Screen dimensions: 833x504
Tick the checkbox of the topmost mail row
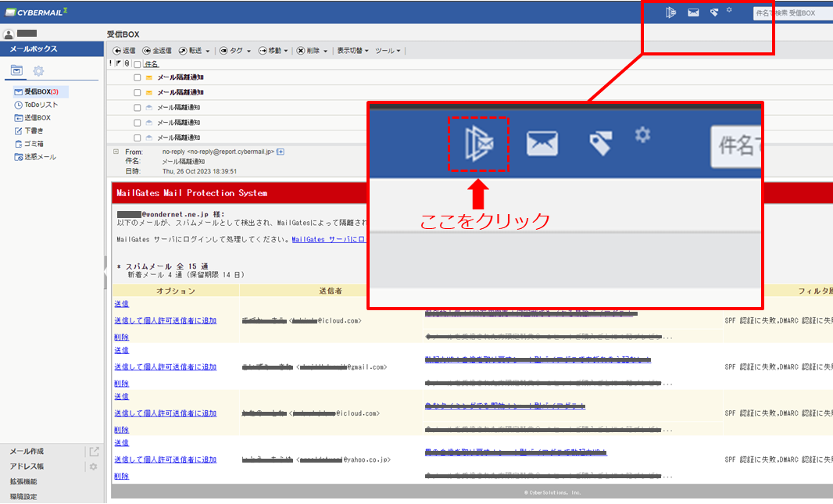[x=137, y=77]
